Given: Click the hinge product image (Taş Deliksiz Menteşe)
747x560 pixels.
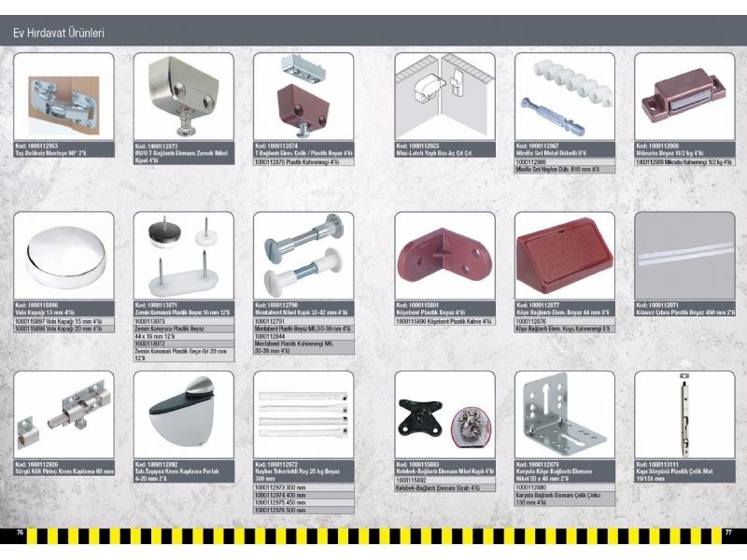Looking at the screenshot, I should pos(63,97).
